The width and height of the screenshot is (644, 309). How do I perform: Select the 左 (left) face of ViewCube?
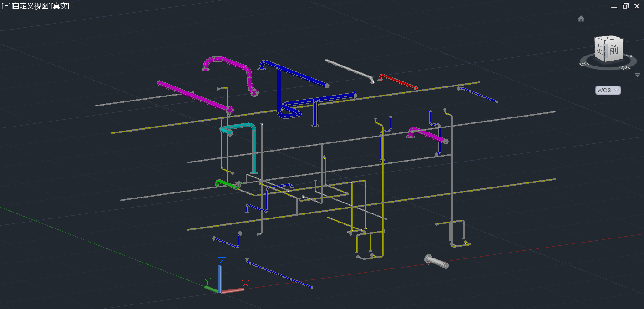click(600, 50)
